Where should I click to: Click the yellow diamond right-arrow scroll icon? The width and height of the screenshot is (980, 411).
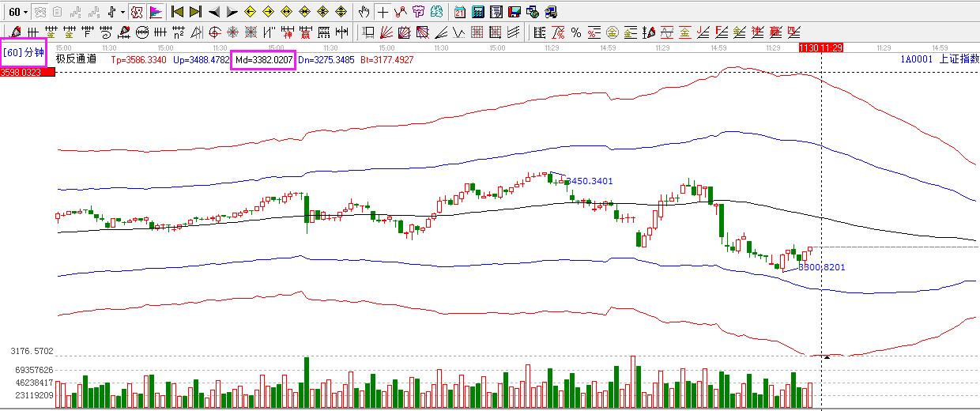click(x=268, y=12)
